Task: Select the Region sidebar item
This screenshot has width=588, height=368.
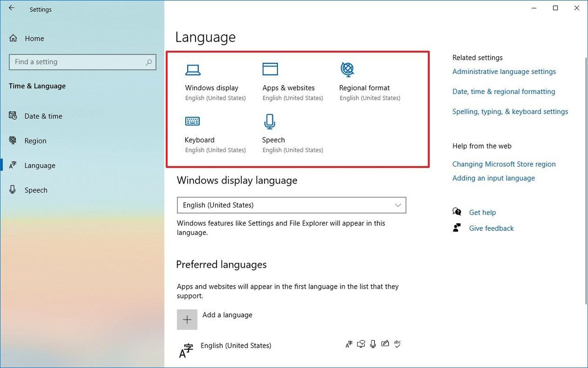Action: point(35,140)
